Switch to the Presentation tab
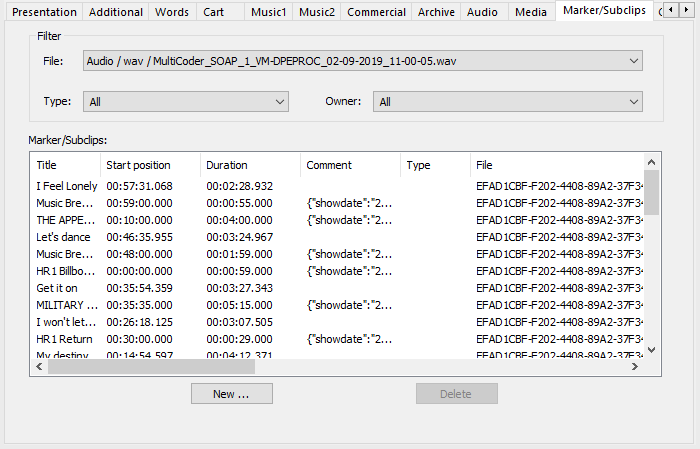The height and width of the screenshot is (449, 700). tap(44, 12)
